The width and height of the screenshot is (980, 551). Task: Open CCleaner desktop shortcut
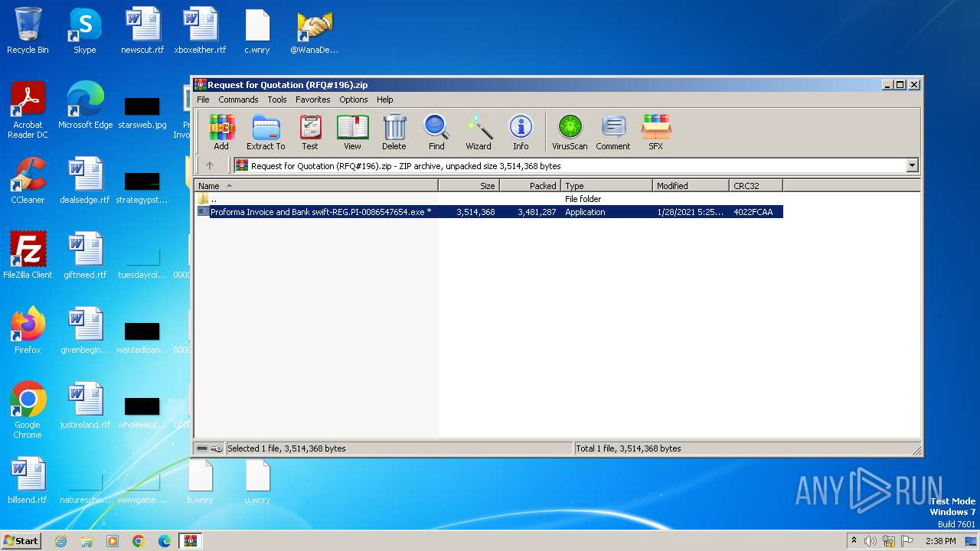pyautogui.click(x=28, y=181)
